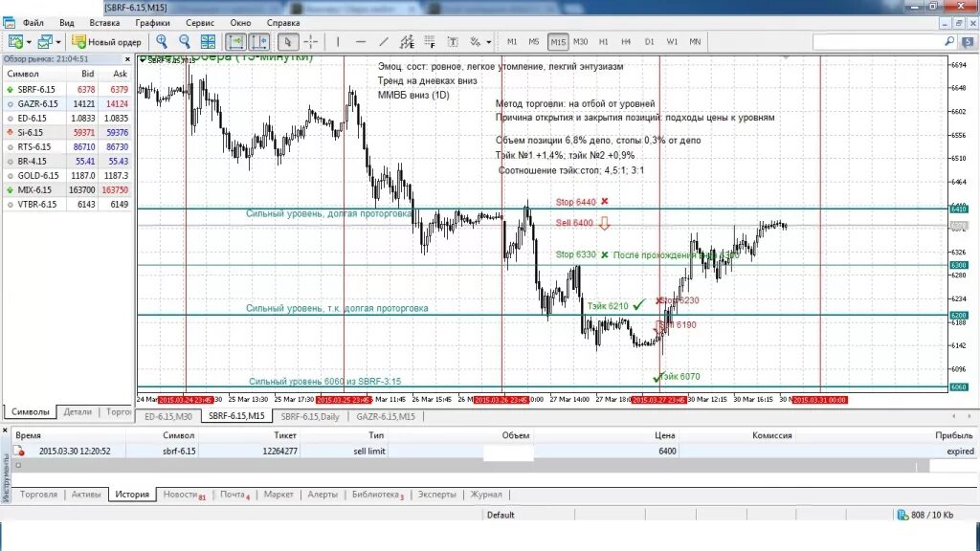Toggle chart shift from right edge
Viewport: 980px width, 551px height.
tap(259, 42)
